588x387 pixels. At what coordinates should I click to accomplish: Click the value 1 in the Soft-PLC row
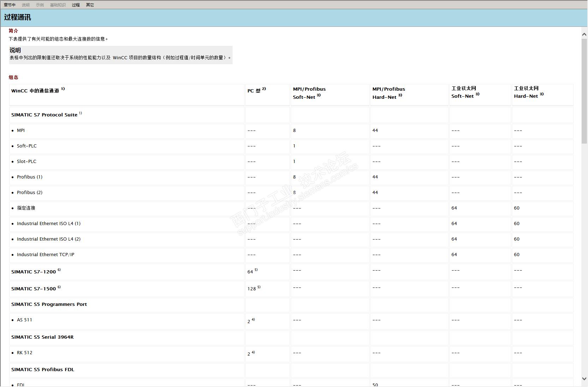point(294,146)
